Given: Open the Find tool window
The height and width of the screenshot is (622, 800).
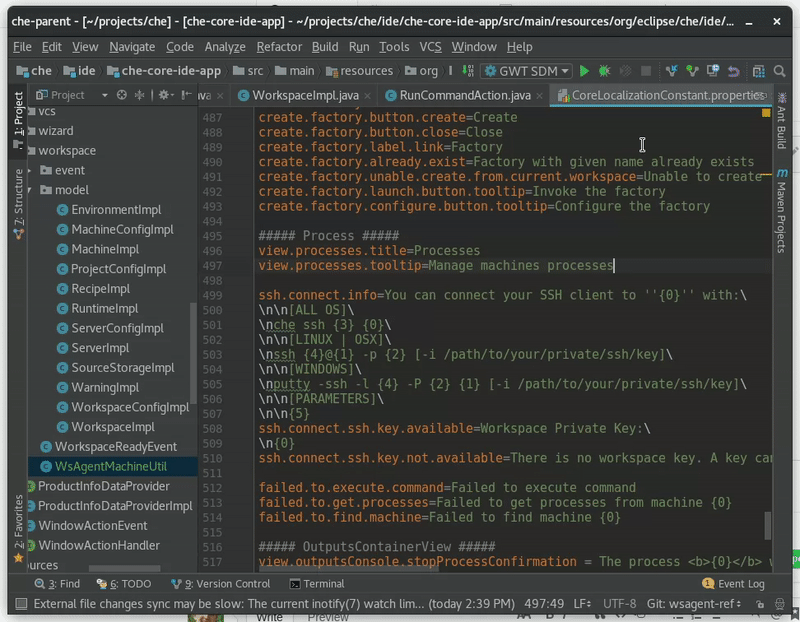Looking at the screenshot, I should click(x=57, y=584).
